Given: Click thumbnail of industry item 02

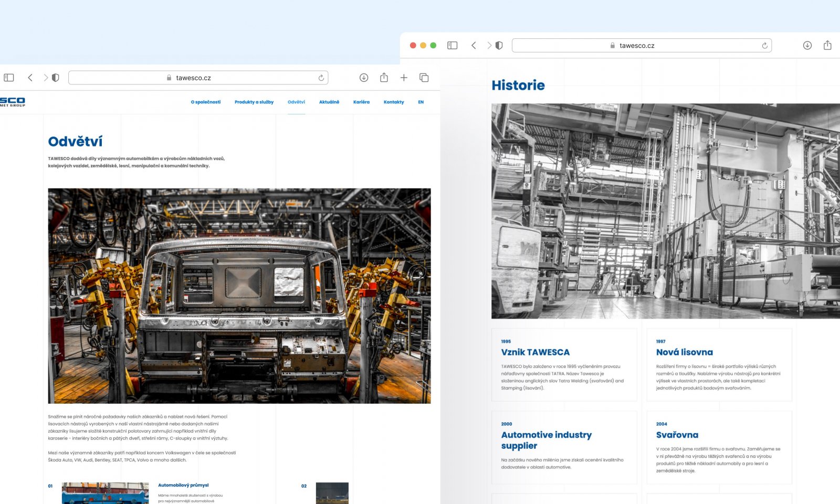Looking at the screenshot, I should point(332,493).
